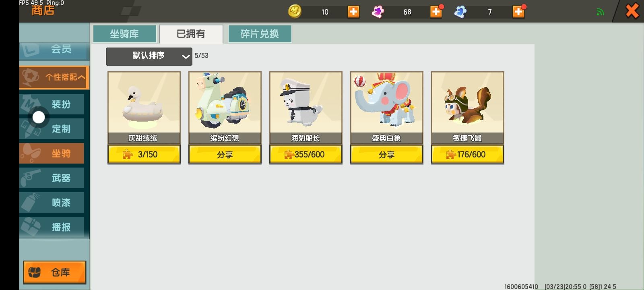Screen dimensions: 644x290
Task: Click 分享 under the 盛典白象 mount
Action: pos(386,155)
